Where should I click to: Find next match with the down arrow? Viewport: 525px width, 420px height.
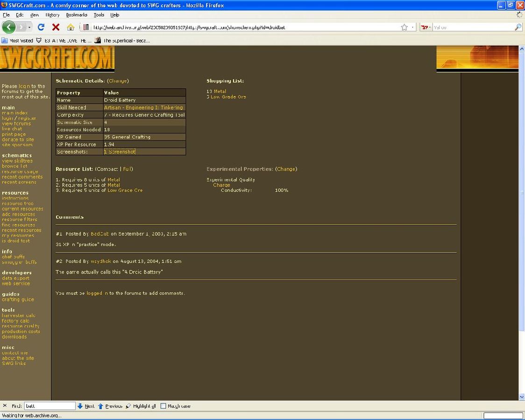pyautogui.click(x=80, y=406)
